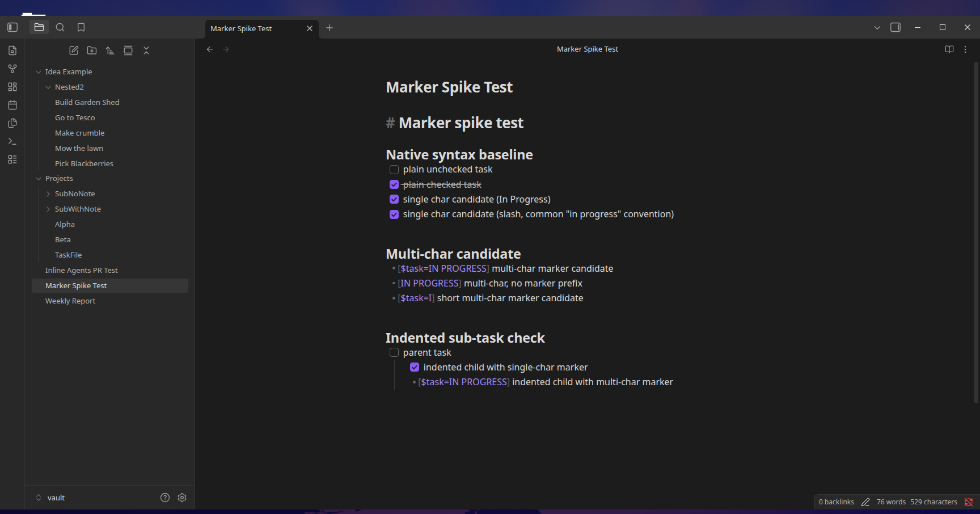Change the file sort order icon
980x514 pixels.
[110, 50]
